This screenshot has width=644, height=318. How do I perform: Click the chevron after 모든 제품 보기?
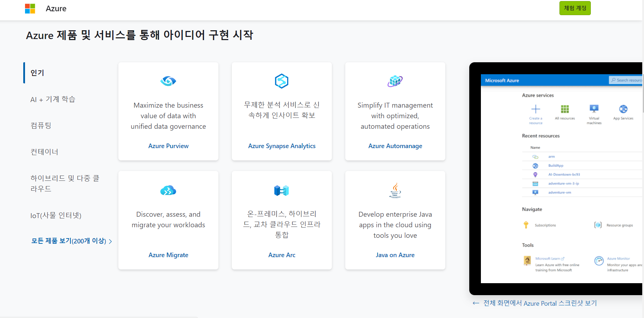click(111, 241)
